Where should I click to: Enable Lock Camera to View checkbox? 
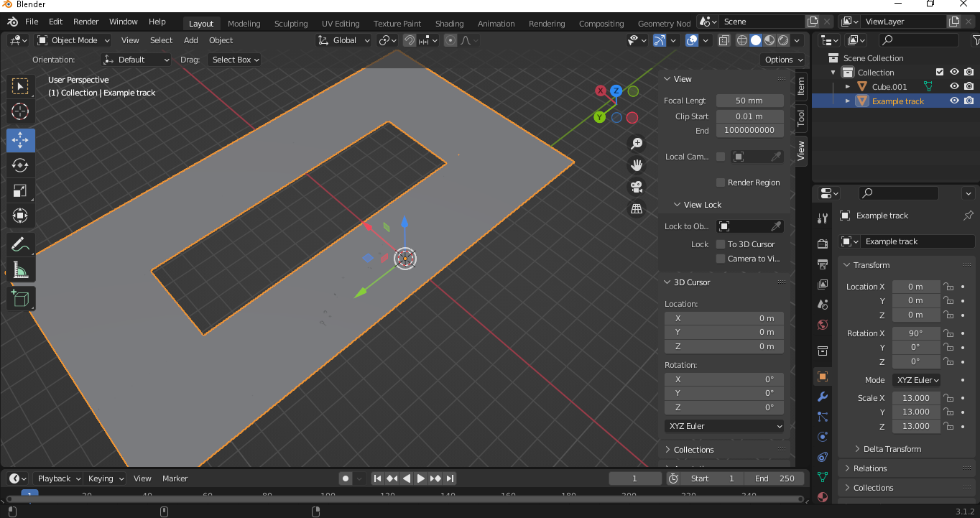(x=721, y=259)
